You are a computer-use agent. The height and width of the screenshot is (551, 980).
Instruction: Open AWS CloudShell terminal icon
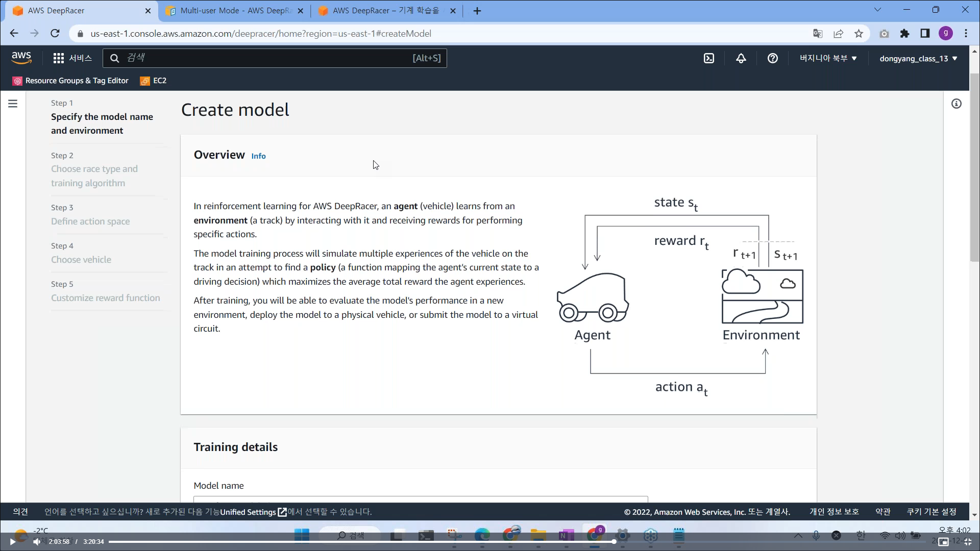(709, 58)
